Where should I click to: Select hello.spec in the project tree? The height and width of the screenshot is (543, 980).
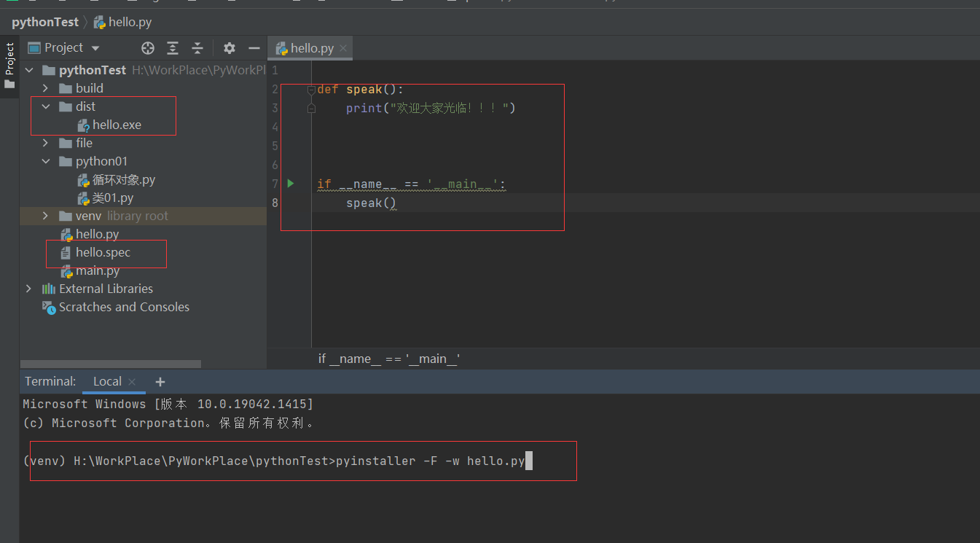[x=102, y=252]
